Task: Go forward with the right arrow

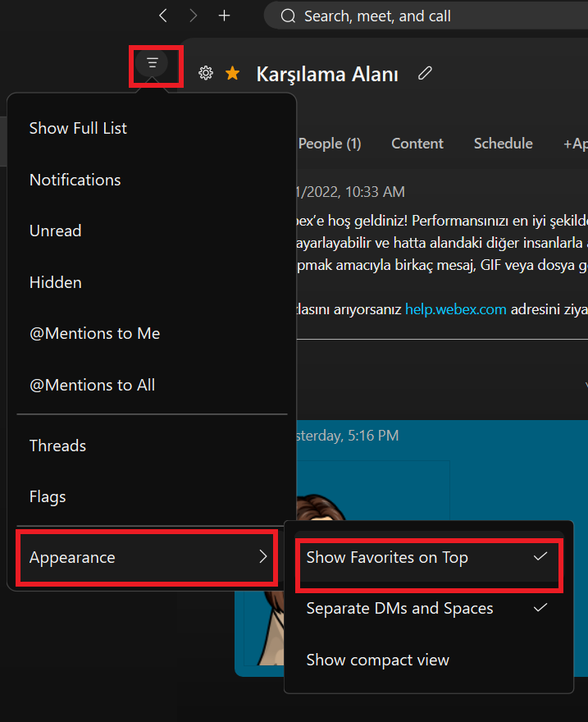Action: [x=194, y=16]
